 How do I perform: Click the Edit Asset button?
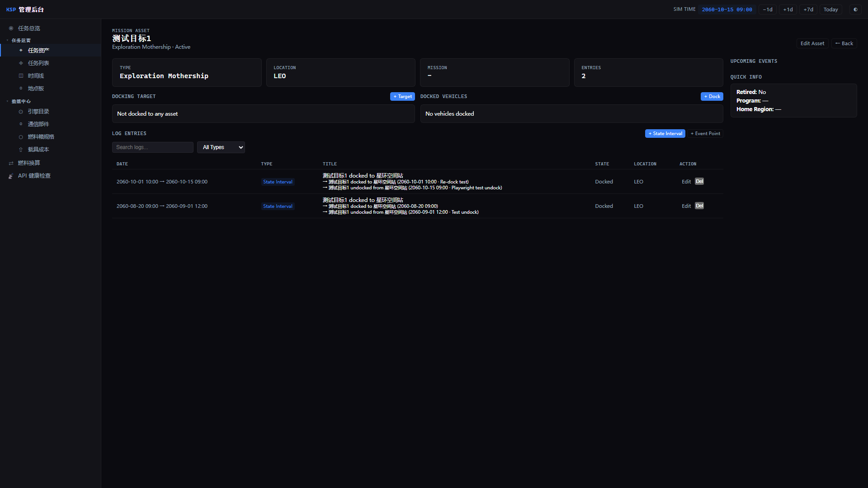pyautogui.click(x=812, y=43)
